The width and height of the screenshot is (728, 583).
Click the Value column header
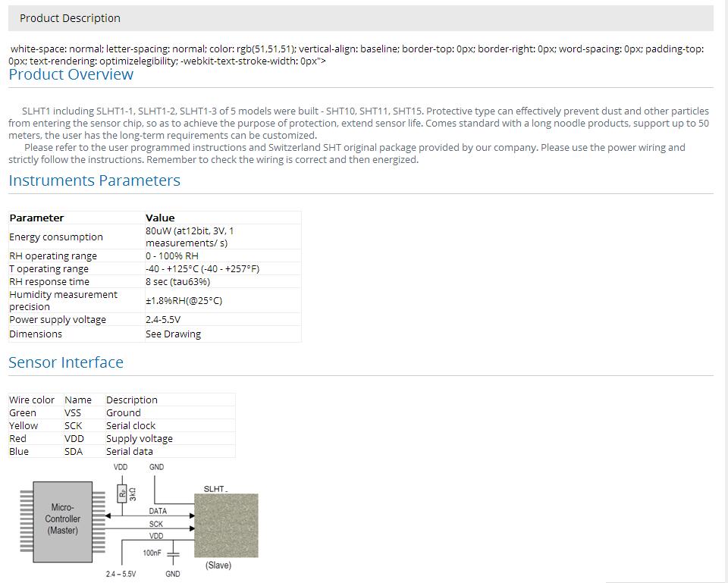pyautogui.click(x=223, y=218)
